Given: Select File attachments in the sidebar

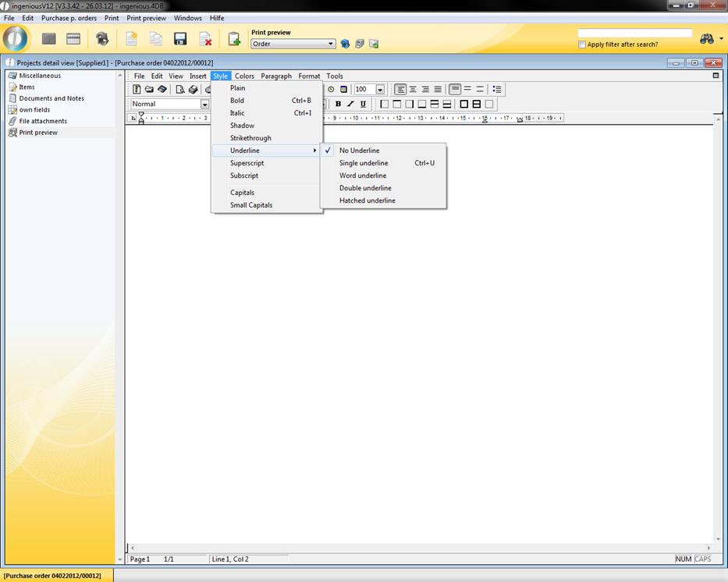Looking at the screenshot, I should pos(43,121).
